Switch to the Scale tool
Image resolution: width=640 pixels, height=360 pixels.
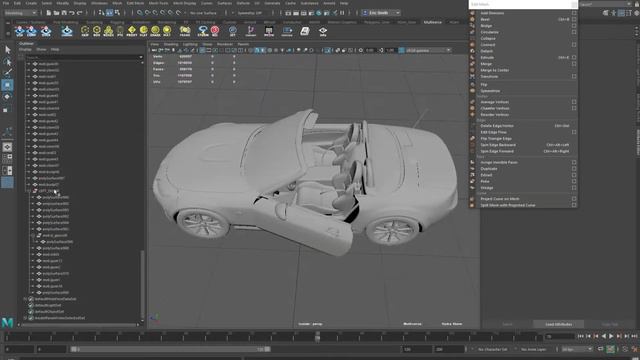tap(7, 109)
